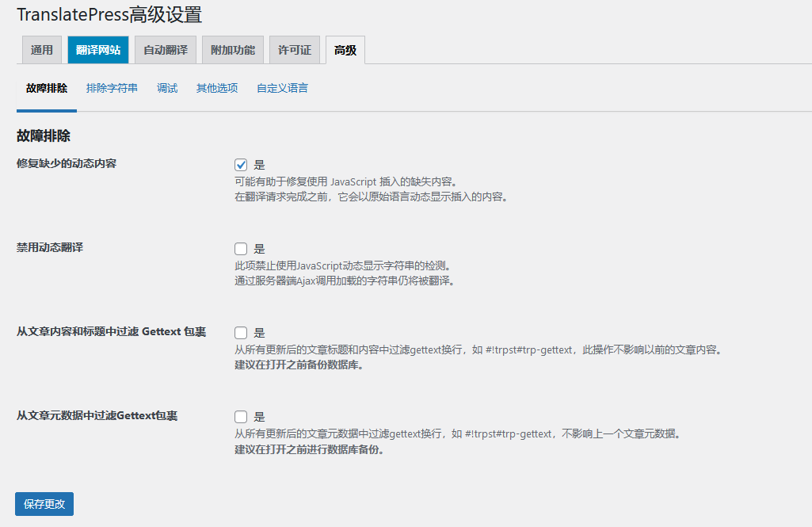Select the 许可证 tab
The image size is (812, 527).
click(294, 49)
